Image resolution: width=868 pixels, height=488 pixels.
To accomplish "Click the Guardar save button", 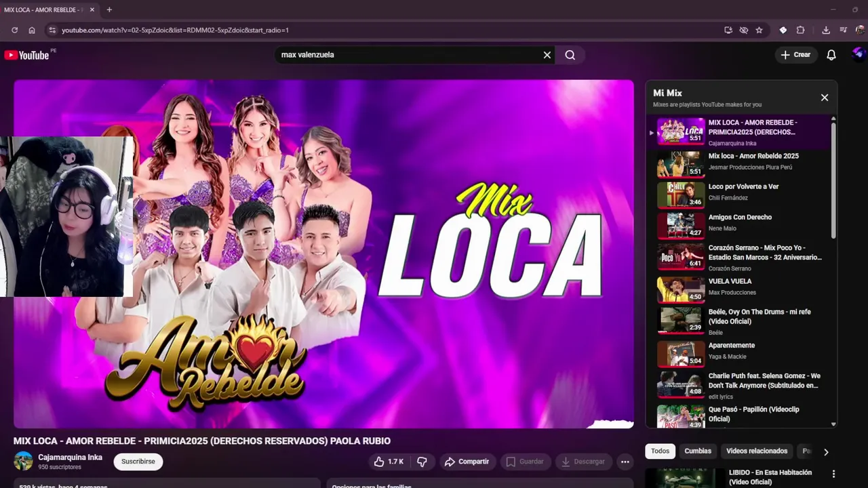I will click(x=525, y=462).
